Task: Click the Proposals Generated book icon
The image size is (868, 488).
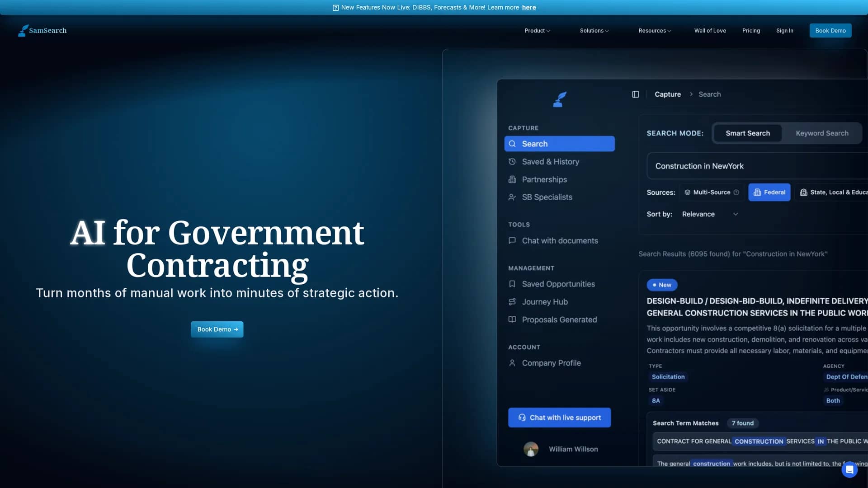Action: [512, 319]
